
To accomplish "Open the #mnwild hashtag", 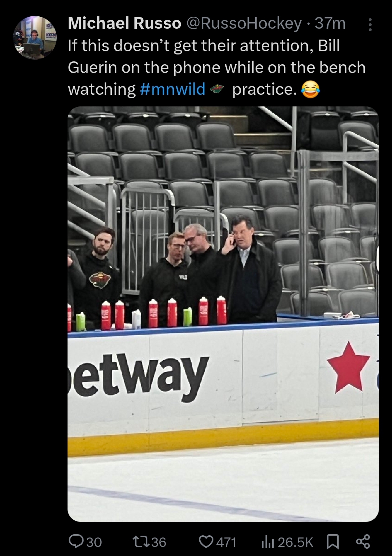I will [172, 89].
